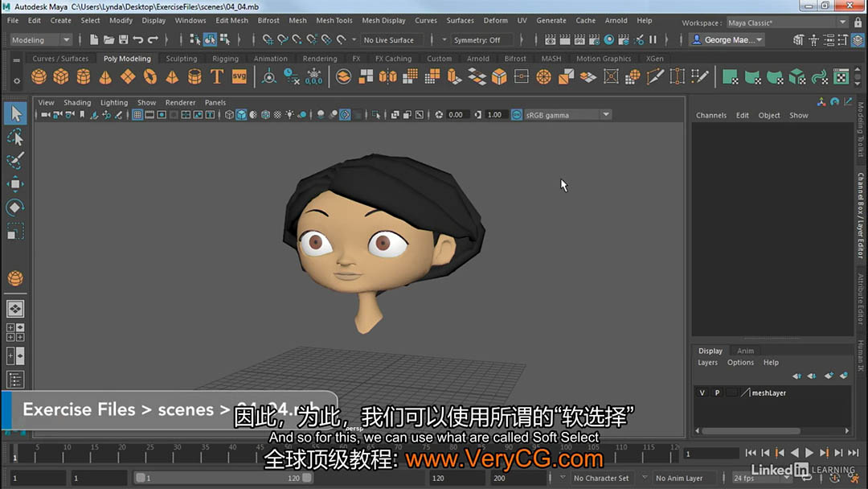Open the Workspace Maya Classic dropdown

point(787,23)
